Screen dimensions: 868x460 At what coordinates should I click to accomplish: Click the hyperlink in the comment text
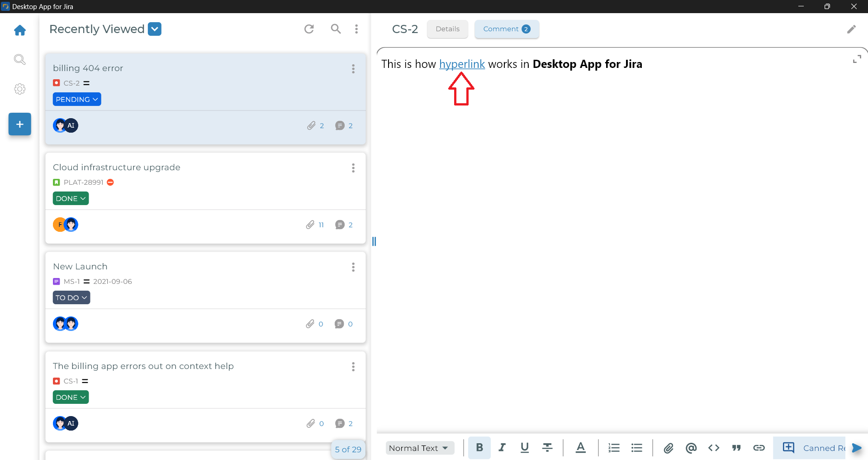461,64
